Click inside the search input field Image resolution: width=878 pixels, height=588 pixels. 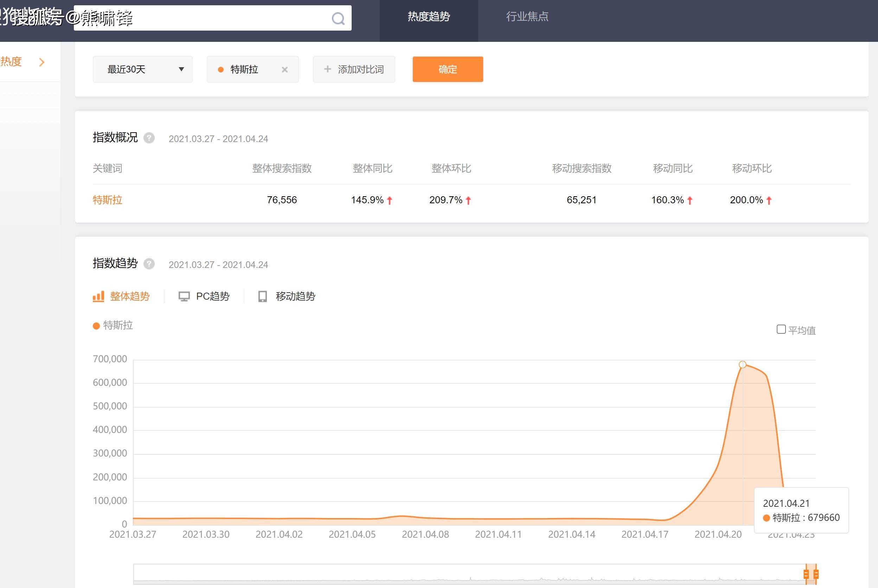point(210,18)
